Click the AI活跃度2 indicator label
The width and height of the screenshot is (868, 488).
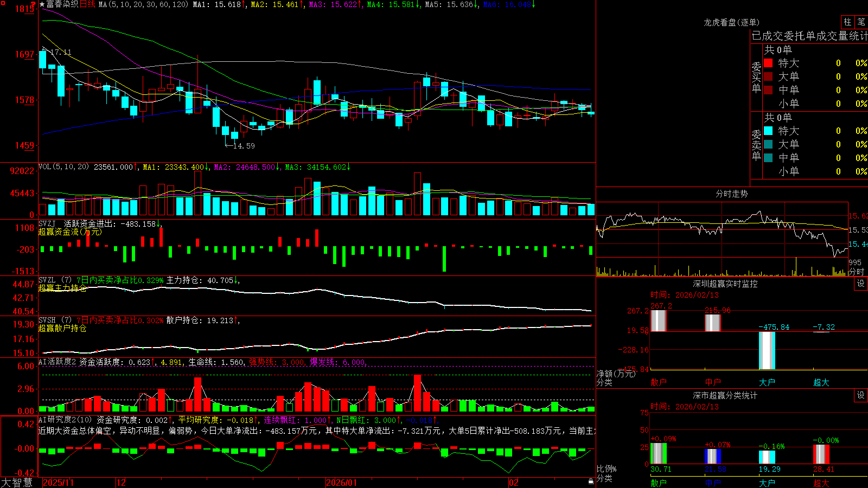click(x=58, y=362)
